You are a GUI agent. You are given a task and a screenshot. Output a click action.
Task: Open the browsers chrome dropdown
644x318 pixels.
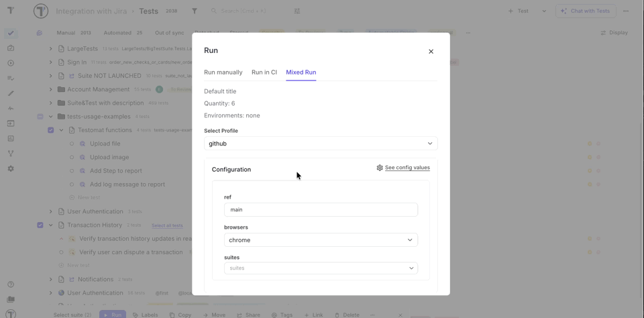[321, 240]
